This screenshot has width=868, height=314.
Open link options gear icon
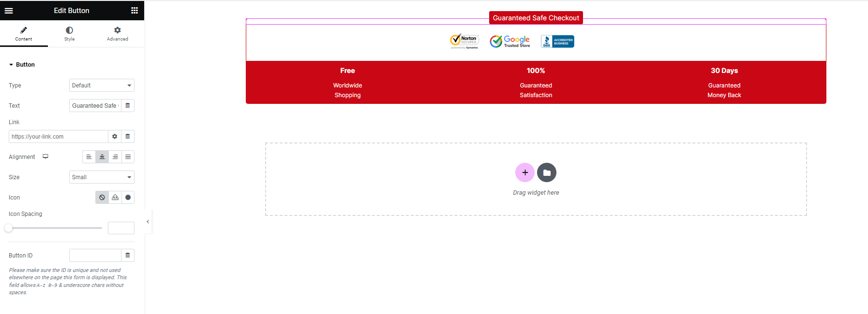point(115,137)
